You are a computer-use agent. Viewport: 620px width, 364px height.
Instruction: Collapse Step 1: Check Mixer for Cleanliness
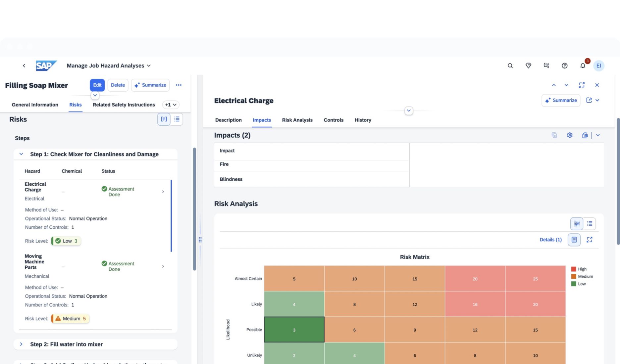pos(21,154)
